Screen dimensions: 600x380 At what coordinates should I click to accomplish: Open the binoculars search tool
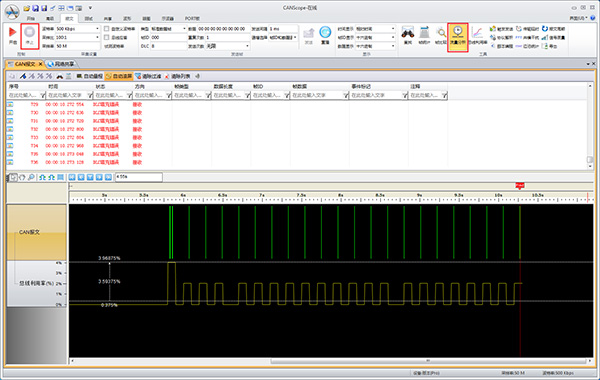point(407,33)
